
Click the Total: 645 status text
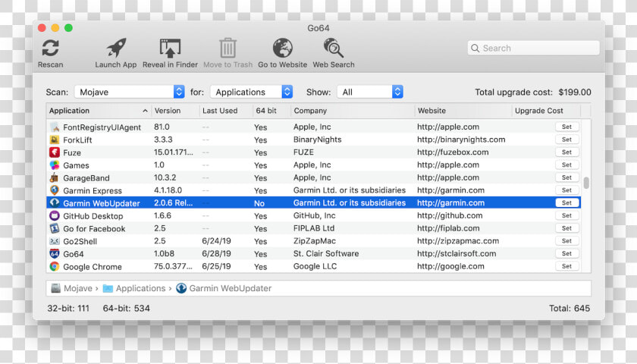pos(570,309)
